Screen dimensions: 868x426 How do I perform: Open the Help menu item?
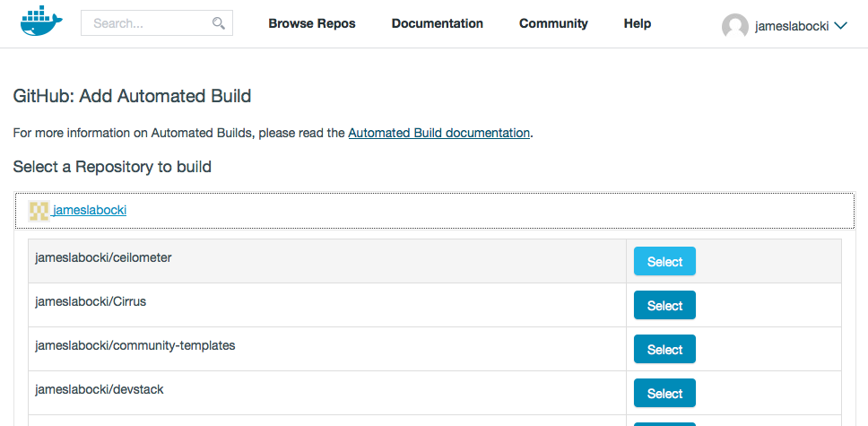coord(638,23)
